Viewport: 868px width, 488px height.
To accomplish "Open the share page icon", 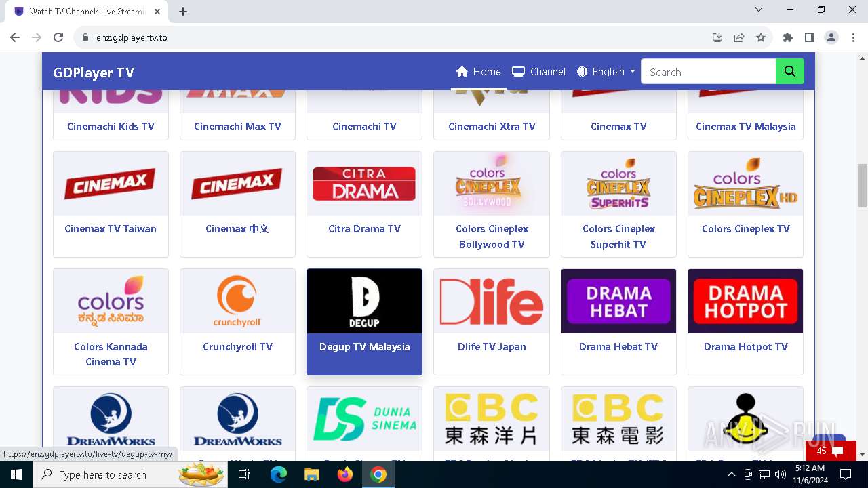I will [x=739, y=37].
